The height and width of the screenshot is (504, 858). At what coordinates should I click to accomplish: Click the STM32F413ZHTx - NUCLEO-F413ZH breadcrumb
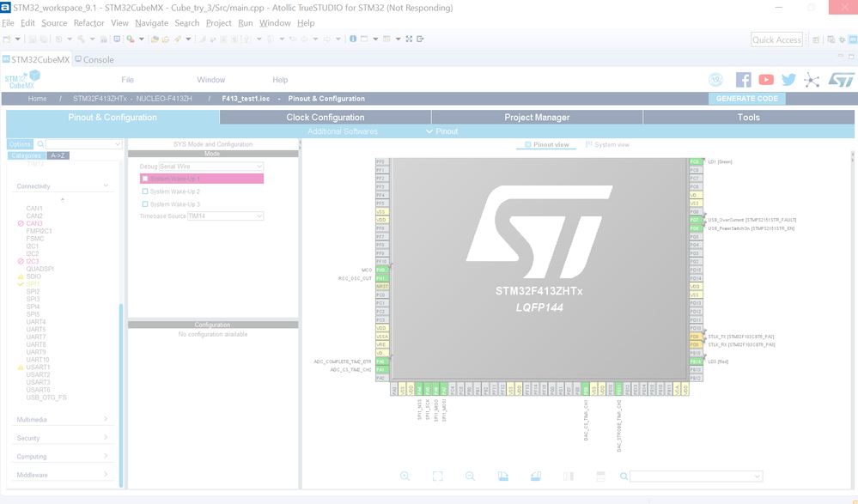(x=132, y=99)
